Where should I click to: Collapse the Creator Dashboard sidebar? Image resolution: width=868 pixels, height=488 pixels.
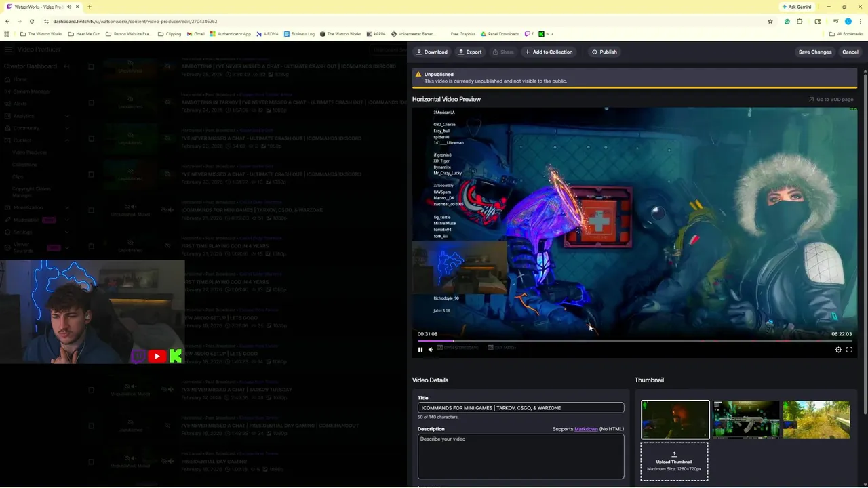pyautogui.click(x=66, y=66)
